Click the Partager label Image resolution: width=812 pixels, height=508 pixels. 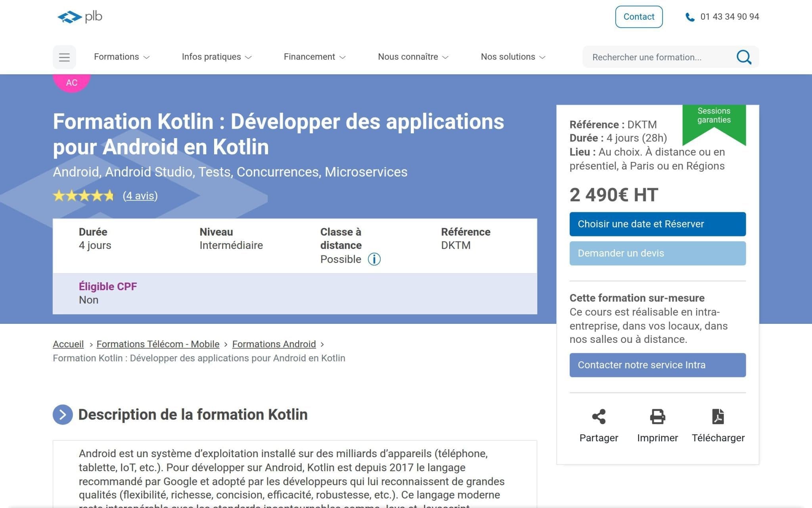pos(599,438)
